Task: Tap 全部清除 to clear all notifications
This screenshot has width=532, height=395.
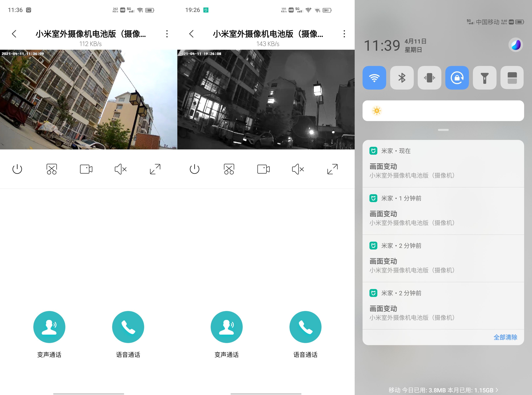Action: pyautogui.click(x=505, y=337)
